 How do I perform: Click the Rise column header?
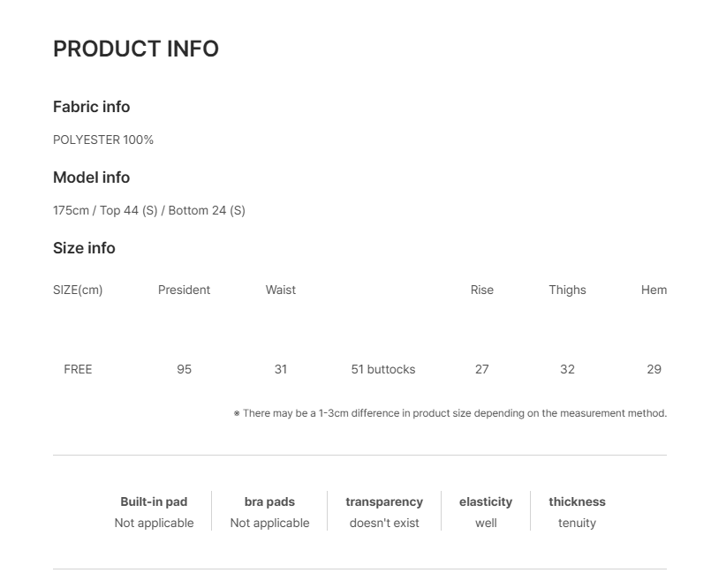point(481,290)
